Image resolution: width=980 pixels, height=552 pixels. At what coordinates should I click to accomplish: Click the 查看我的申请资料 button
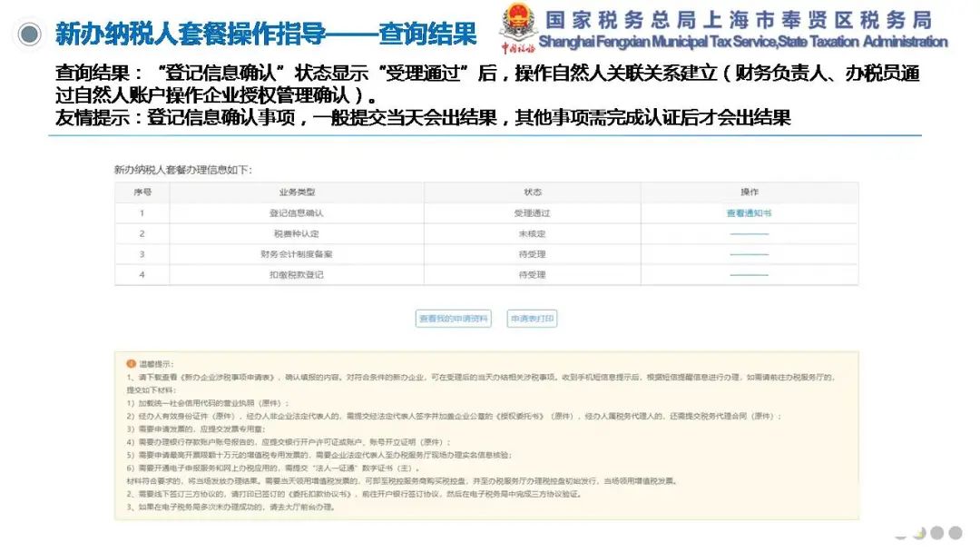pos(453,319)
